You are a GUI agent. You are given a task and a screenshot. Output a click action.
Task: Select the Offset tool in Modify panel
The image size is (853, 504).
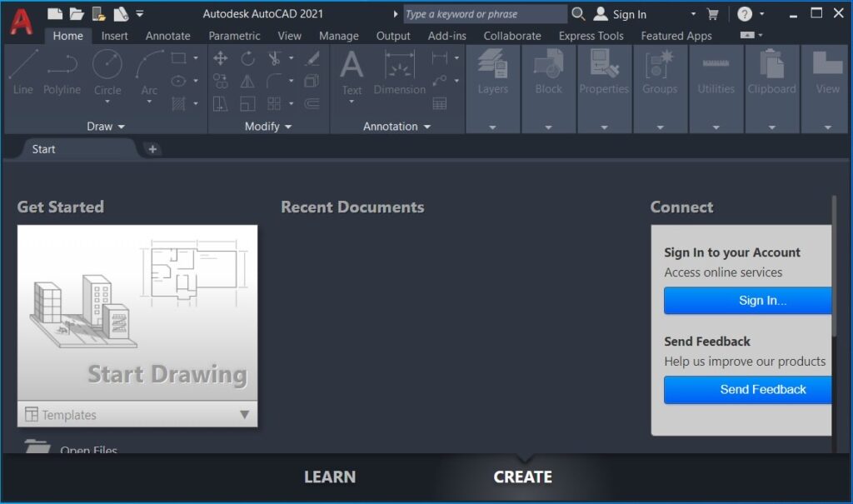point(312,103)
